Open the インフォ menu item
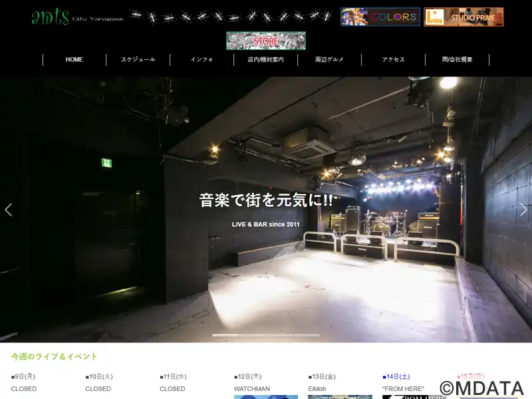 coord(202,60)
